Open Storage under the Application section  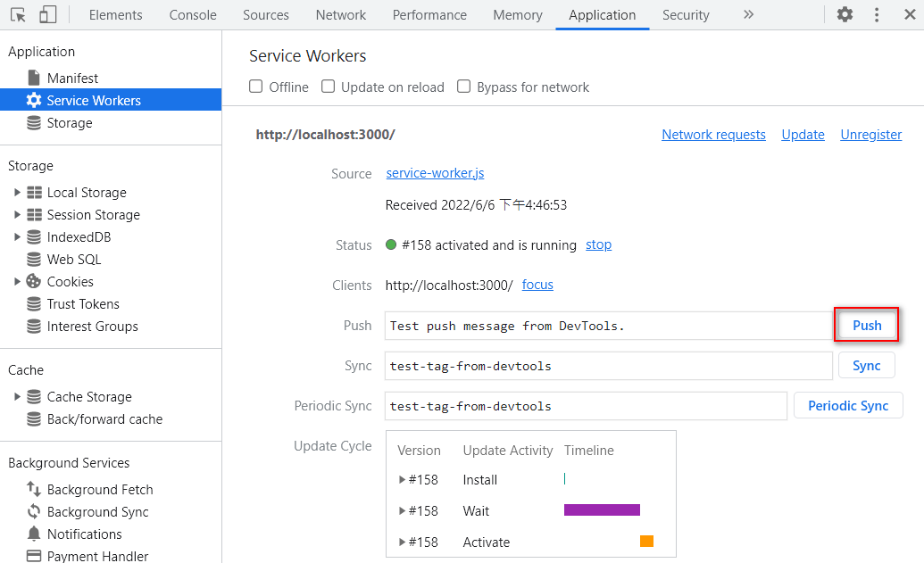(x=69, y=123)
